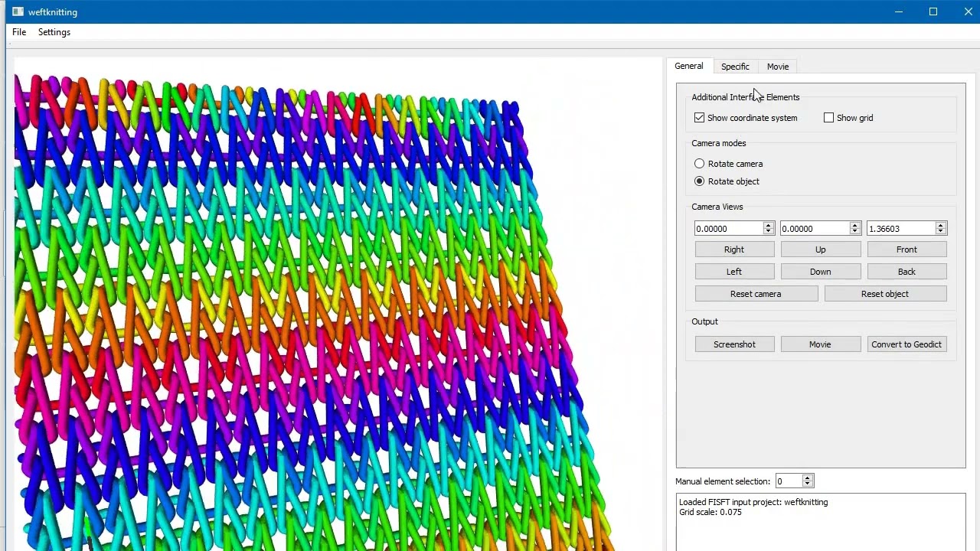Decrement the Manual element selection value
This screenshot has width=980, height=551.
click(x=808, y=484)
